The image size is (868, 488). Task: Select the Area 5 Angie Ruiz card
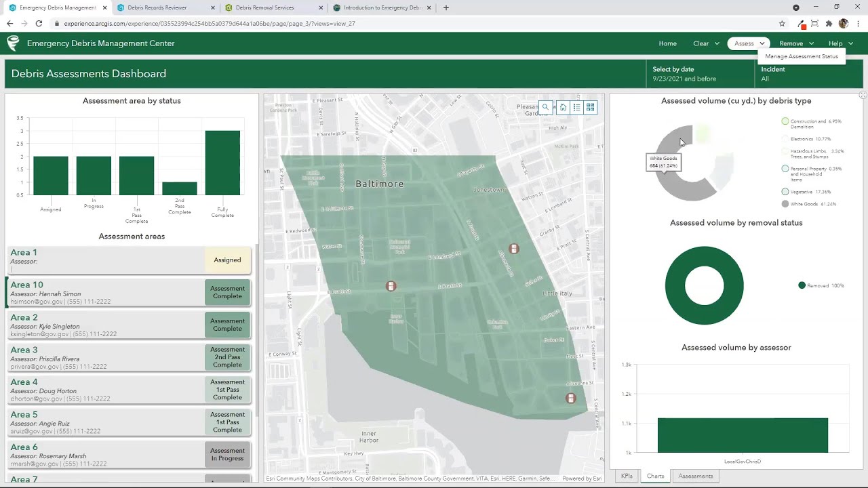[x=129, y=422]
